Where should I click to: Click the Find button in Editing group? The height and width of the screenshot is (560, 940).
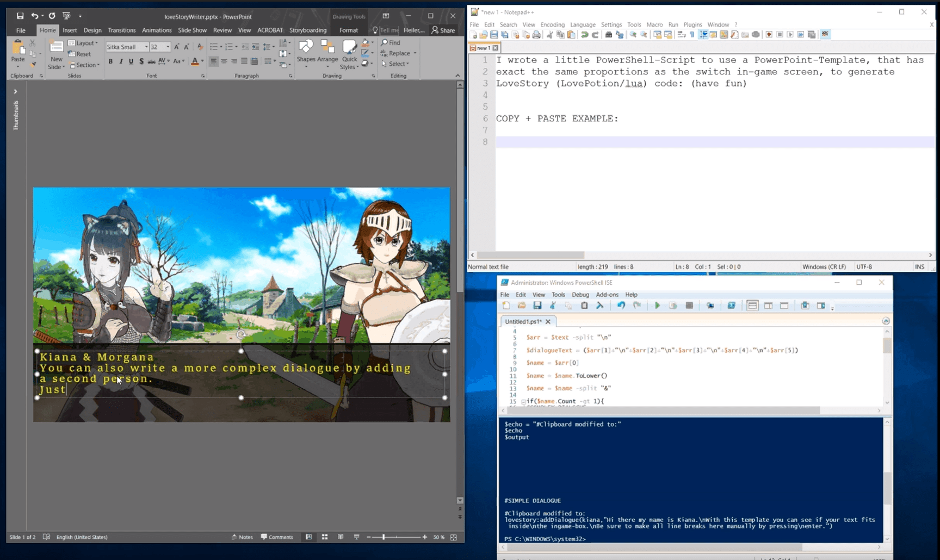pos(391,42)
